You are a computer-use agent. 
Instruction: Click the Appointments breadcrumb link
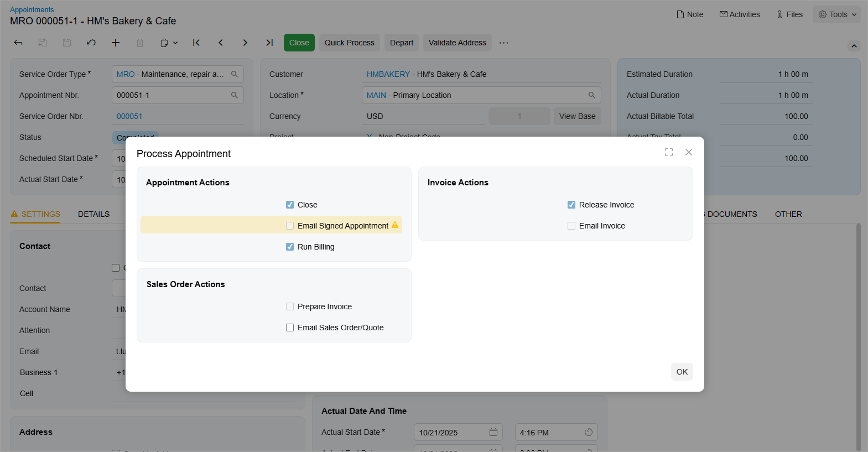pyautogui.click(x=32, y=9)
